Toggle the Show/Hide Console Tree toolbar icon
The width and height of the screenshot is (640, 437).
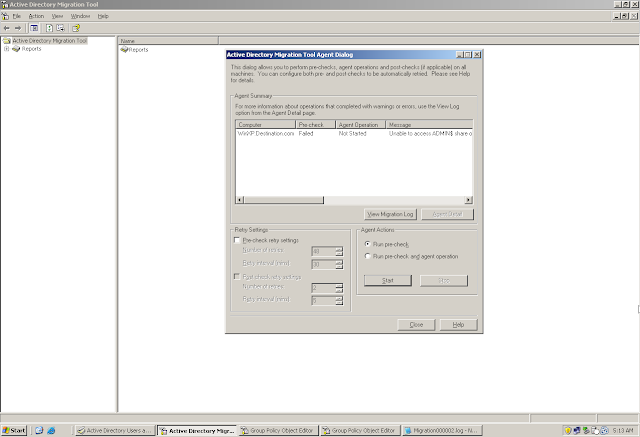pos(34,28)
